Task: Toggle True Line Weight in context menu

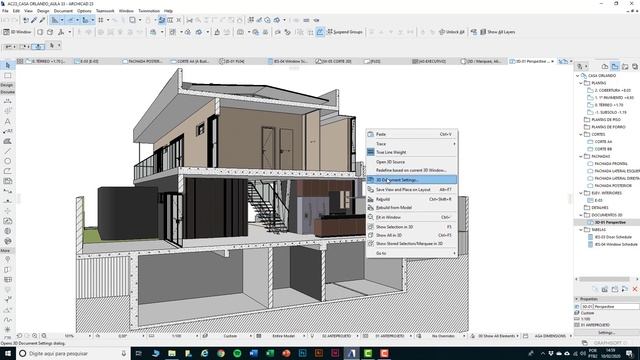Action: click(x=411, y=152)
